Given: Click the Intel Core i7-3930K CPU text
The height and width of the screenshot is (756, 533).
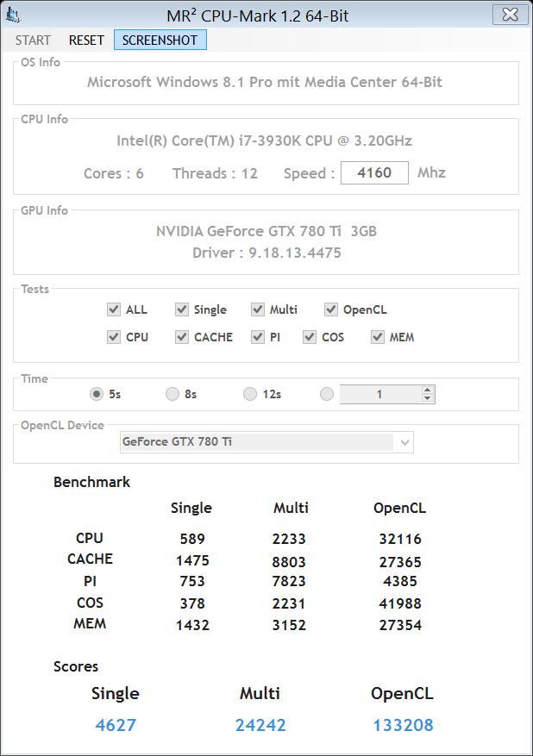Looking at the screenshot, I should click(x=264, y=141).
